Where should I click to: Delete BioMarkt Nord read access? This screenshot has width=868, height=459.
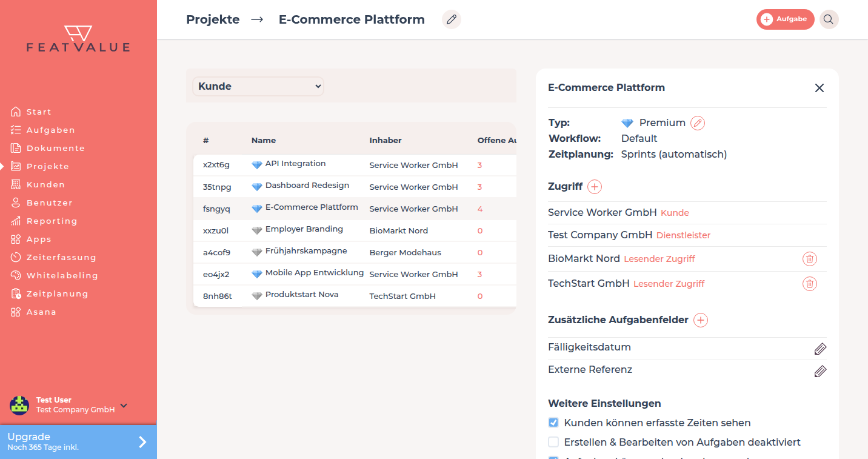point(810,259)
